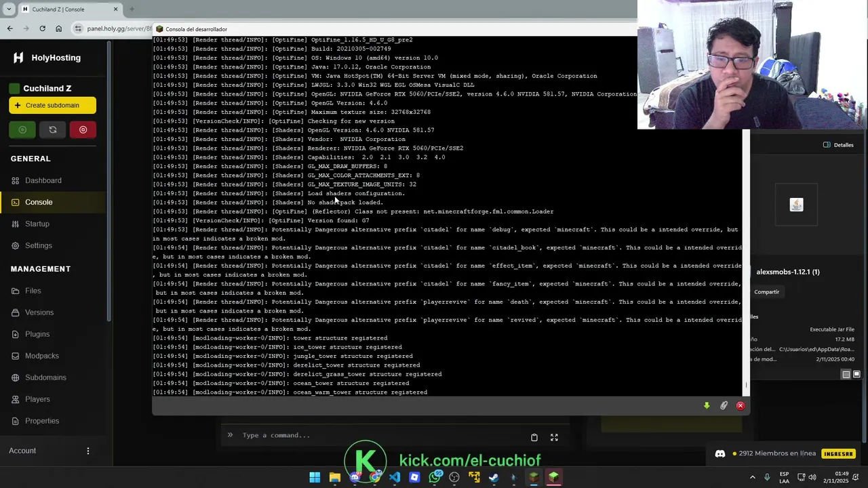Click the Dashboard sidebar icon
Screen dimensions: 868x488
click(x=16, y=180)
